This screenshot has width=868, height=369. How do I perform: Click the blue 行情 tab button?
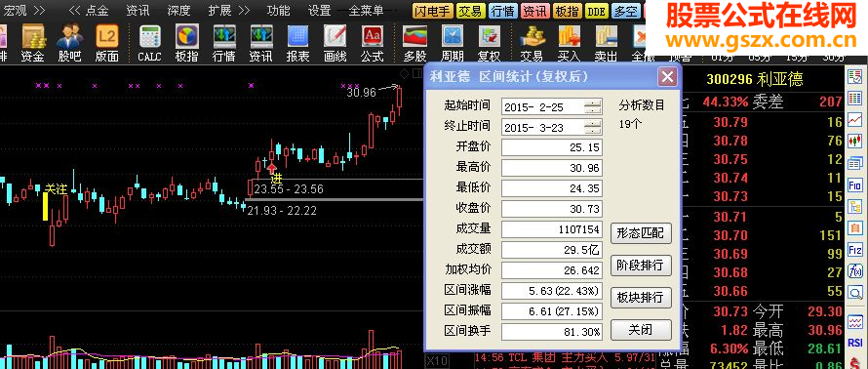click(x=503, y=11)
